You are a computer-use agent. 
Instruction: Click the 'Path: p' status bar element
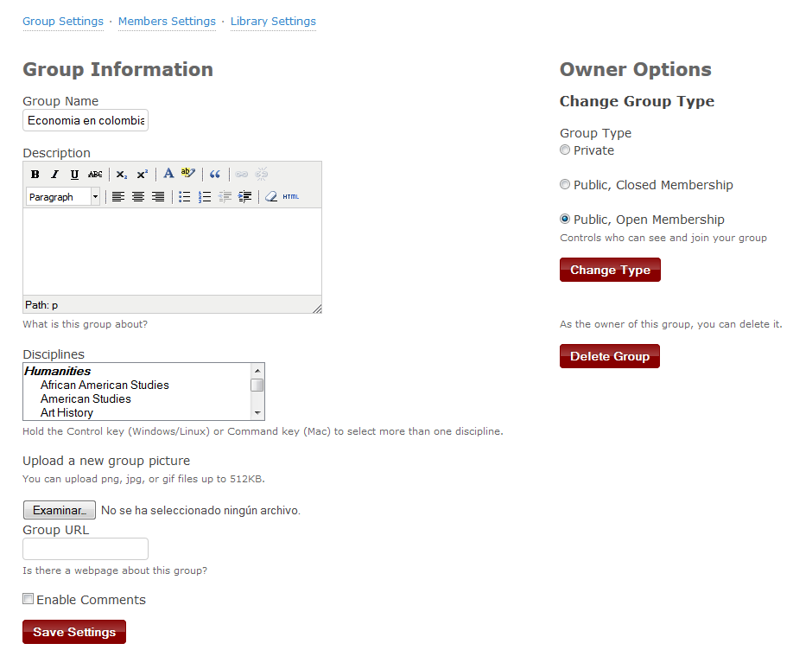(x=41, y=305)
